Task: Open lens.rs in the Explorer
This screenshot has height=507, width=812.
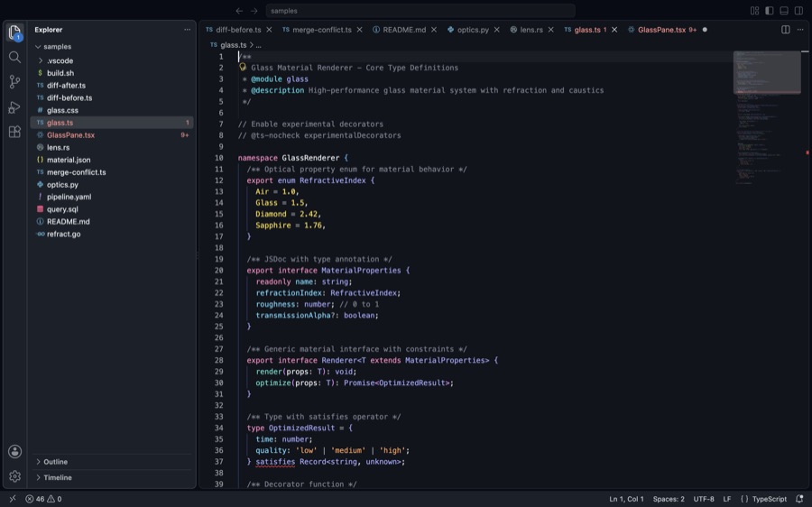Action: point(113,148)
